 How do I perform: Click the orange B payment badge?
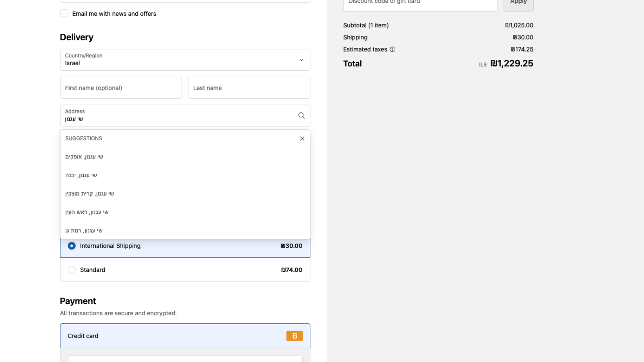click(294, 336)
